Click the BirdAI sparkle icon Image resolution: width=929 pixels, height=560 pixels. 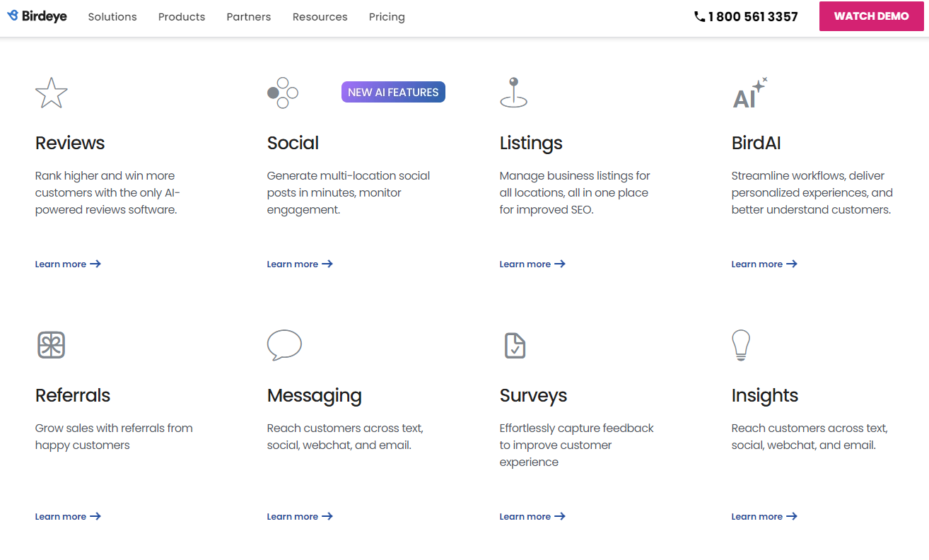(x=749, y=93)
